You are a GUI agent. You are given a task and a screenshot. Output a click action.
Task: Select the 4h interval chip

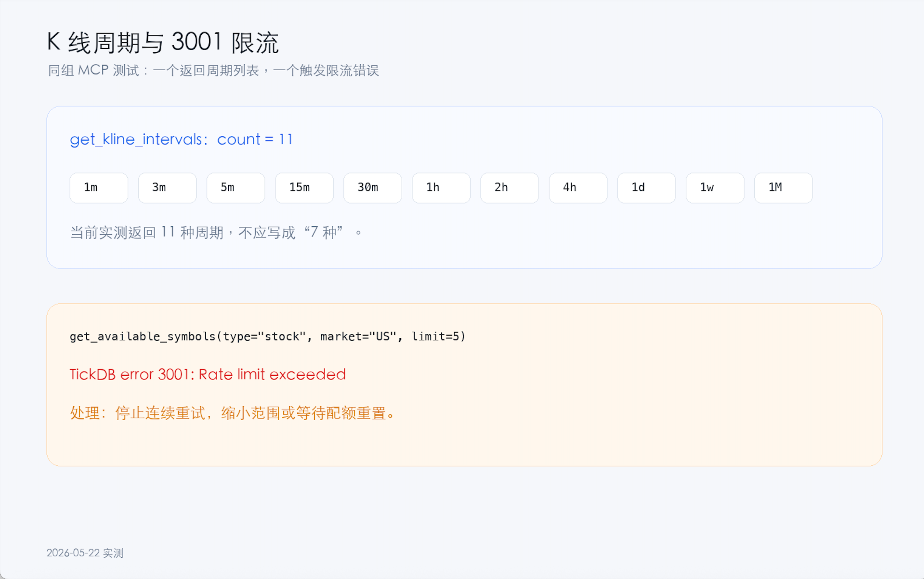click(x=578, y=187)
